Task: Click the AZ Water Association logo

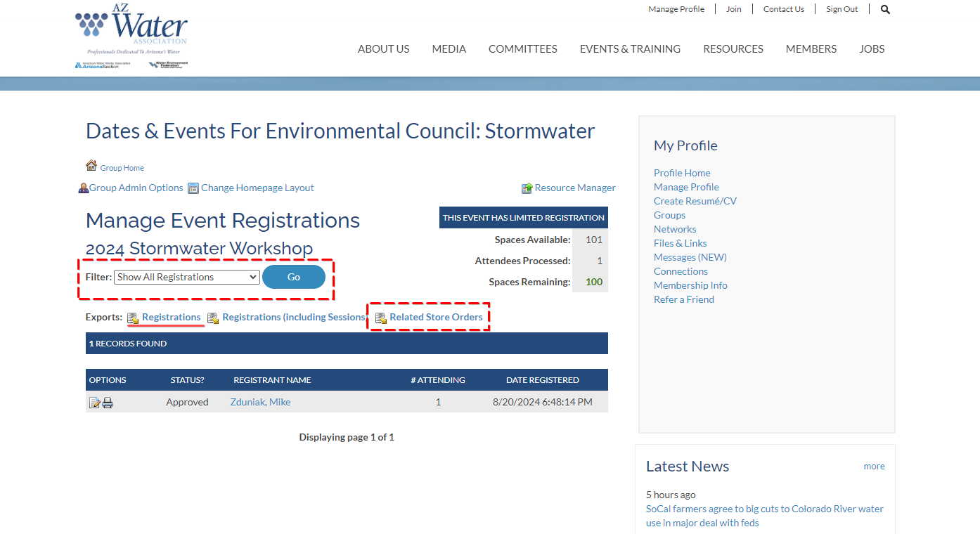Action: click(131, 37)
